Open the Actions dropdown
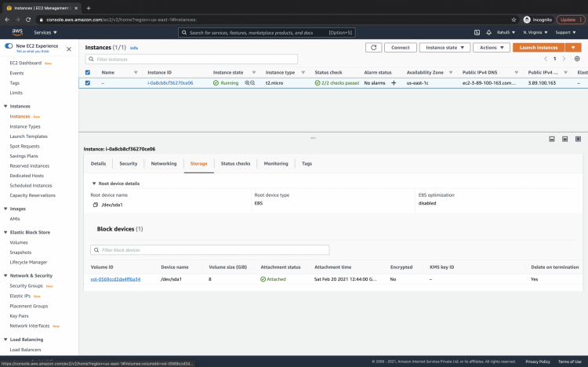 pyautogui.click(x=492, y=48)
